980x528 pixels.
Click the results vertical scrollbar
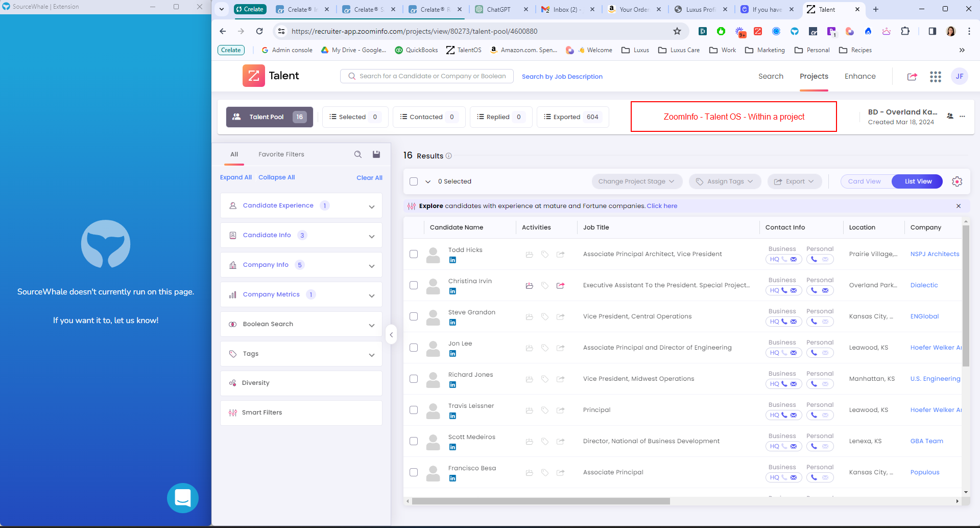(965, 296)
